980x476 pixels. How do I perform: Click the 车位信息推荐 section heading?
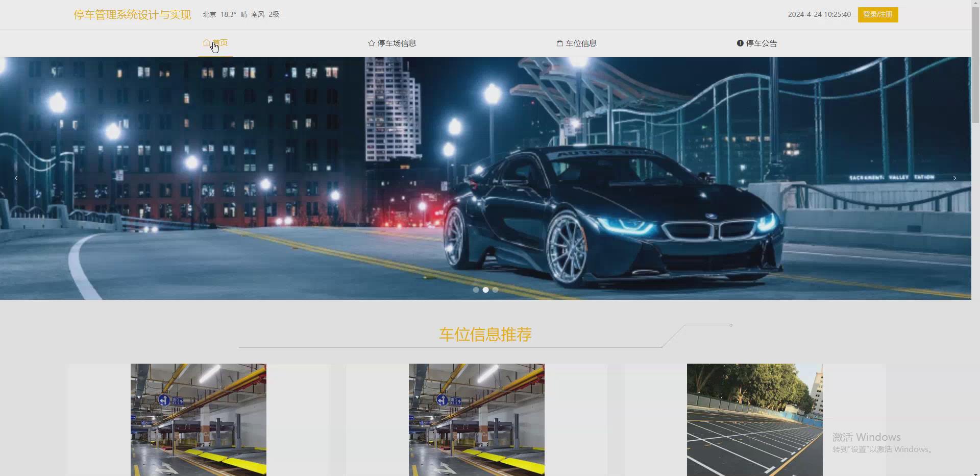485,335
